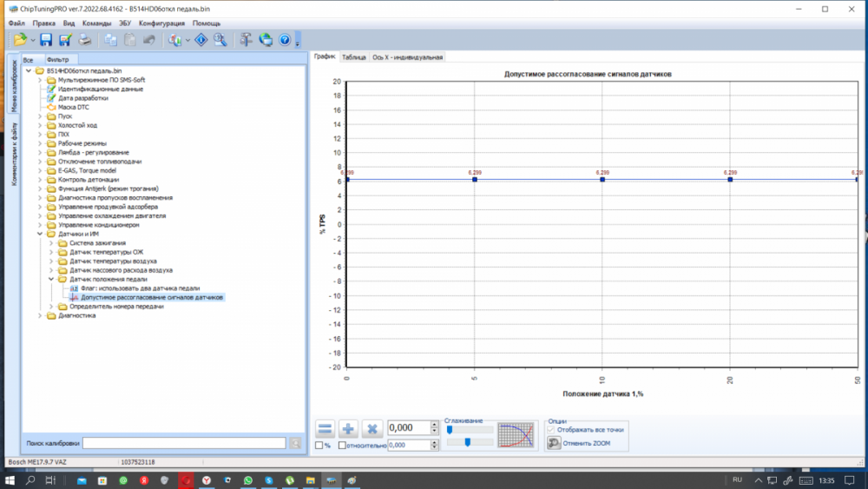Toggle the percent checkbox

(x=319, y=446)
